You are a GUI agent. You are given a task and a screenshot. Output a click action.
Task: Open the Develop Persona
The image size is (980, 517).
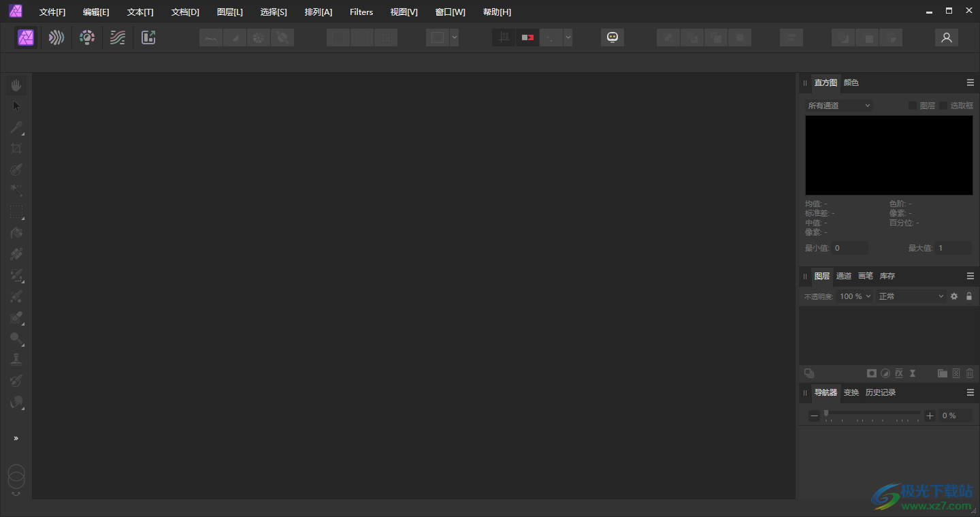[x=87, y=37]
